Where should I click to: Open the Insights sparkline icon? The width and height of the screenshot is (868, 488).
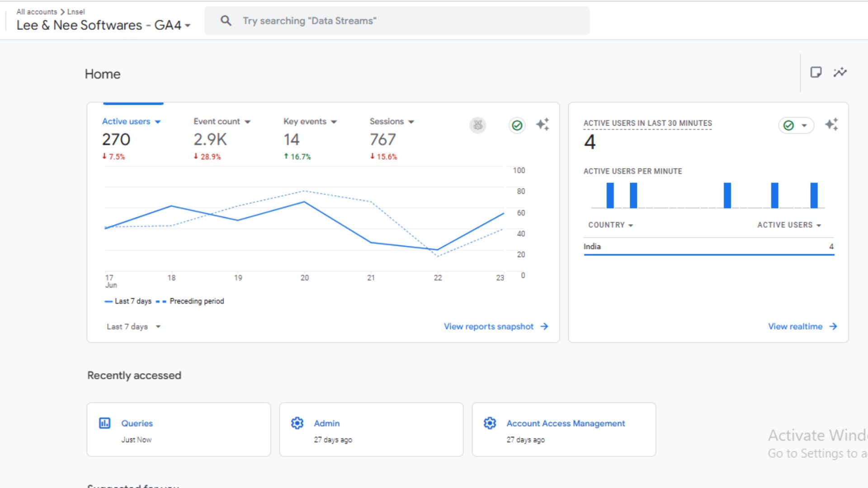coord(840,72)
